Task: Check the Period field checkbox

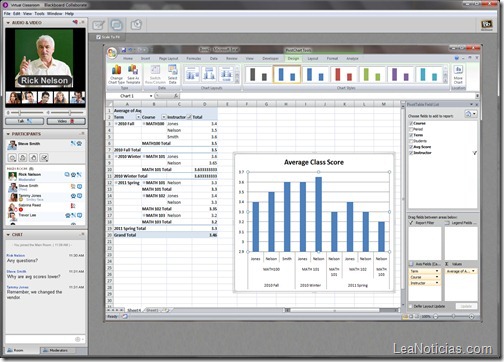Action: 411,129
